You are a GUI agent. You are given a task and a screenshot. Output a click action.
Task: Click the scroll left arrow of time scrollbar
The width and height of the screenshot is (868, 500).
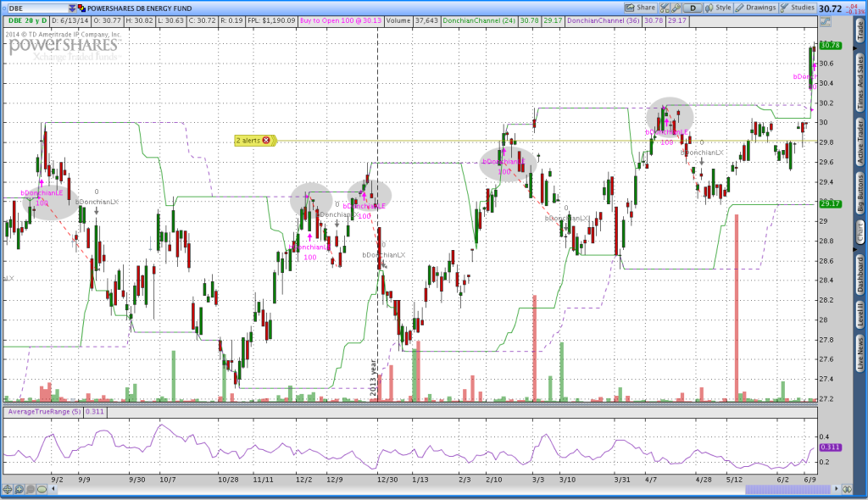53,489
